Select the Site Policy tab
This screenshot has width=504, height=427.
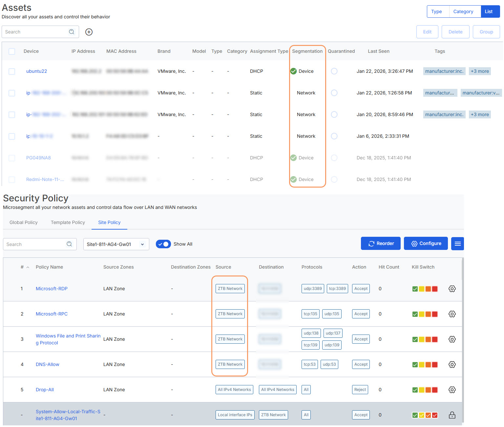click(x=109, y=222)
